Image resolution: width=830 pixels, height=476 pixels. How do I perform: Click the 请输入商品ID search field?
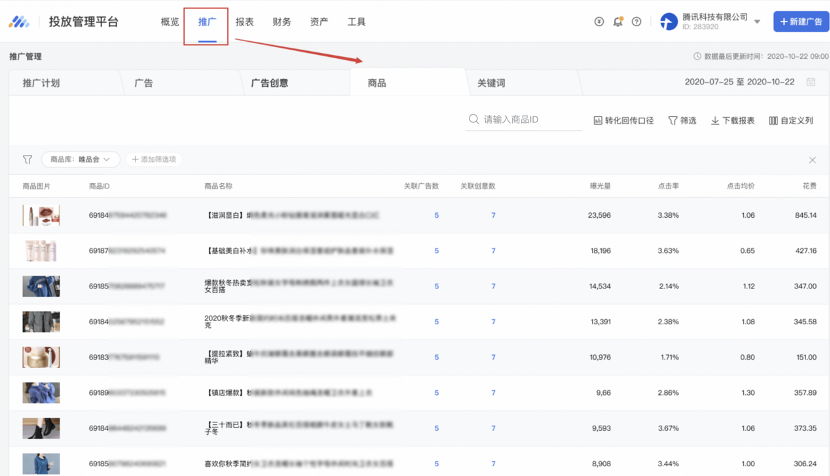530,120
